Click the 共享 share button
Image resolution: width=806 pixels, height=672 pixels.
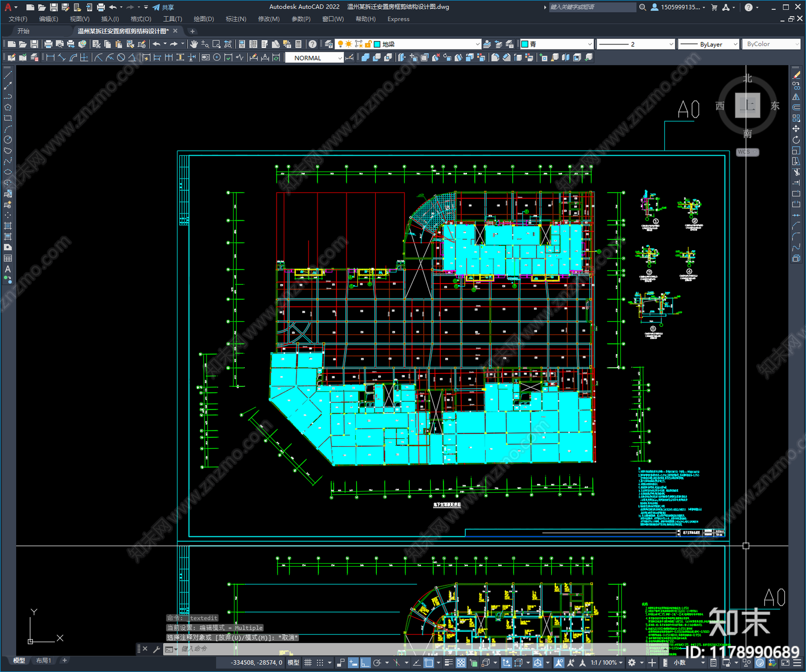163,7
